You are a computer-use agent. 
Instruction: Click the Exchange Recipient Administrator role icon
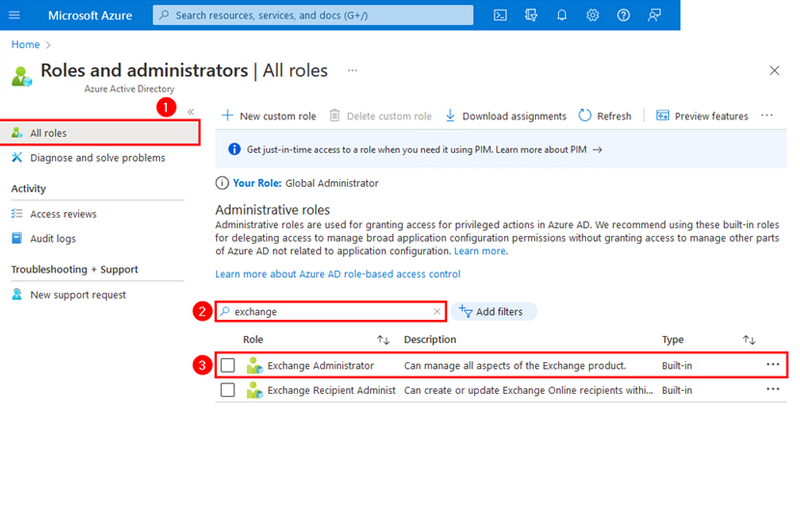254,390
